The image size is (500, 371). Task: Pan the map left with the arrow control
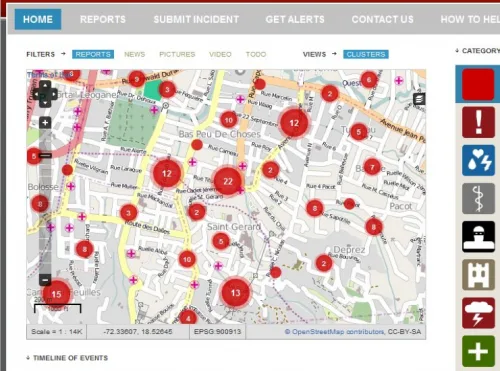click(37, 94)
